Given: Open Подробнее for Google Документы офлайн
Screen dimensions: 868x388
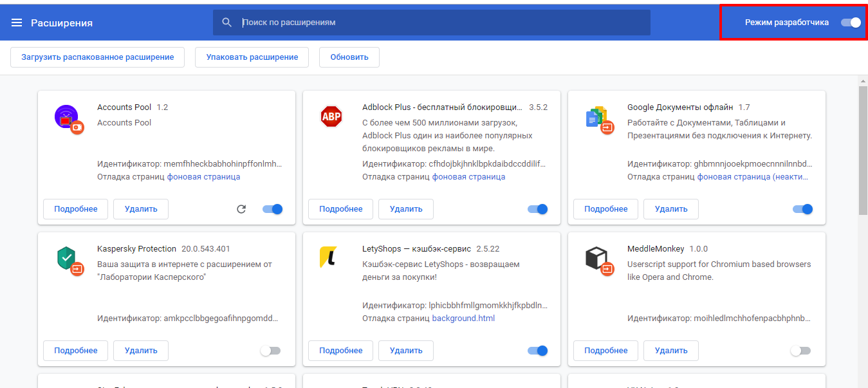Looking at the screenshot, I should (x=606, y=209).
